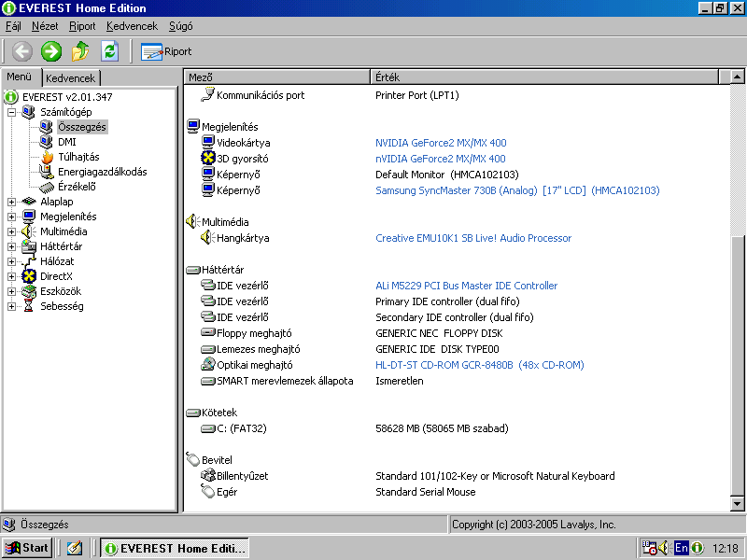Click the Érték column header
The image size is (747, 560).
tap(544, 77)
